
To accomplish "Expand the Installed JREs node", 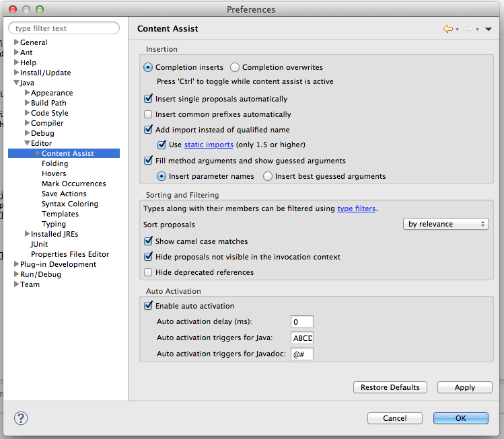I will [x=28, y=233].
